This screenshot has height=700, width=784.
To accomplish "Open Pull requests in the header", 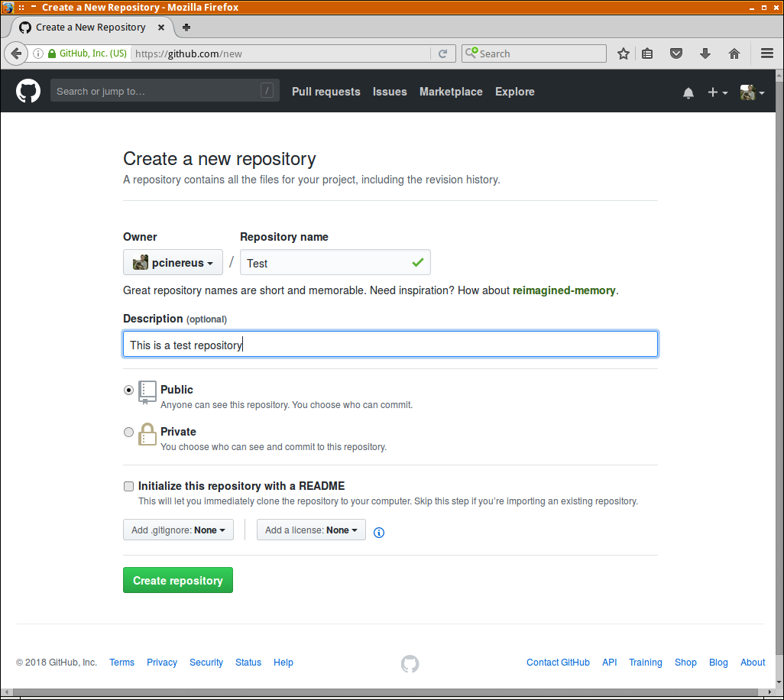I will pyautogui.click(x=326, y=92).
